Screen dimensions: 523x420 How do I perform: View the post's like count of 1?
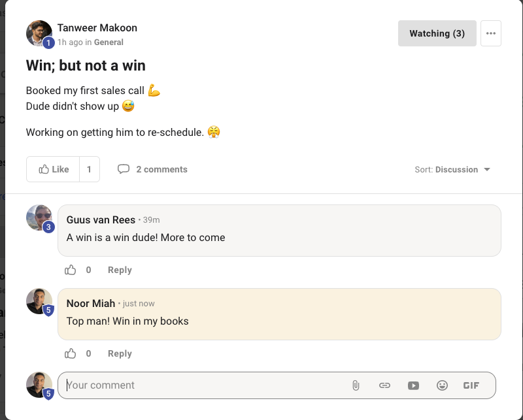[x=90, y=169]
